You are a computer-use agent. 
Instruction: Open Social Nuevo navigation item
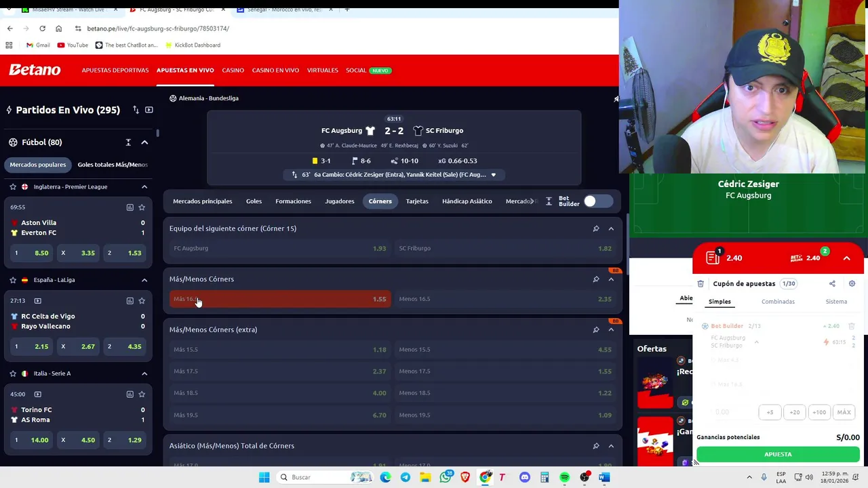point(368,70)
